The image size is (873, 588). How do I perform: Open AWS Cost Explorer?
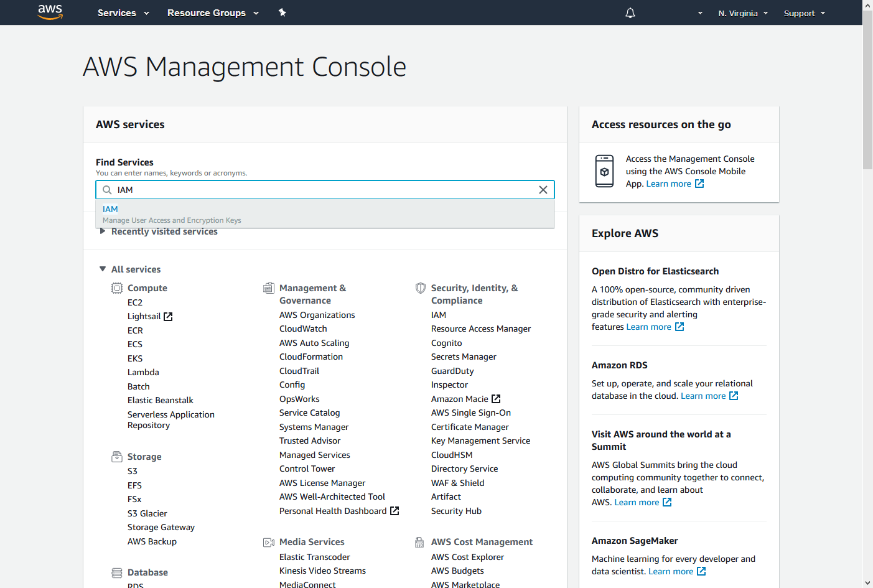coord(467,557)
